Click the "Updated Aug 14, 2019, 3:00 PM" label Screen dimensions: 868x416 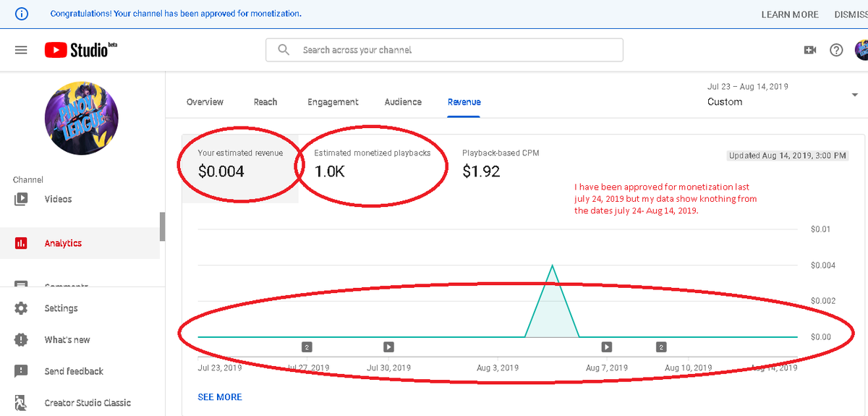click(x=787, y=156)
